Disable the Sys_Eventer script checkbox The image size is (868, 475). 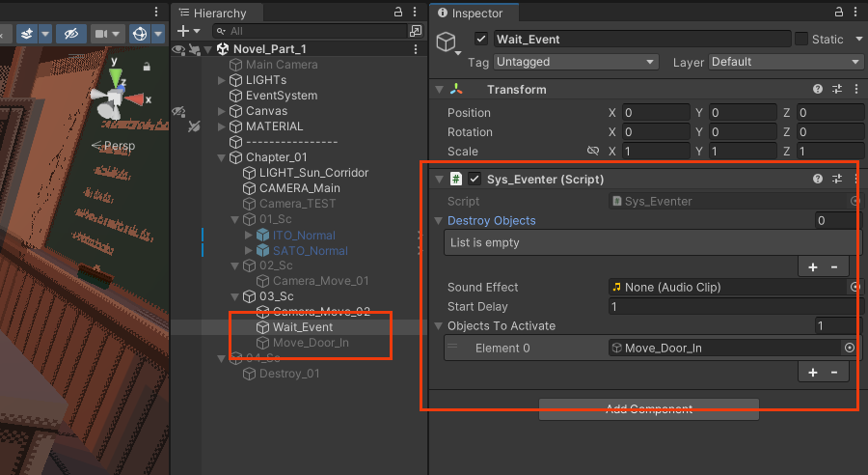tap(475, 179)
